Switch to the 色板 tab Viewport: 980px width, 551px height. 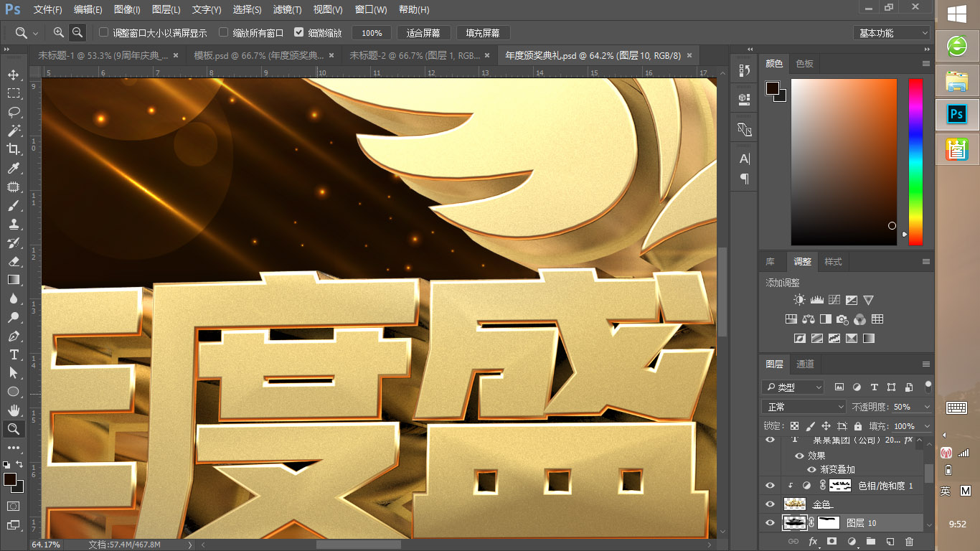805,64
